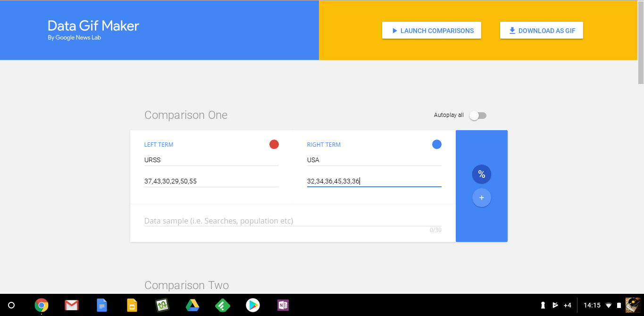
Task: Click the left term name field URSS
Action: click(x=211, y=160)
